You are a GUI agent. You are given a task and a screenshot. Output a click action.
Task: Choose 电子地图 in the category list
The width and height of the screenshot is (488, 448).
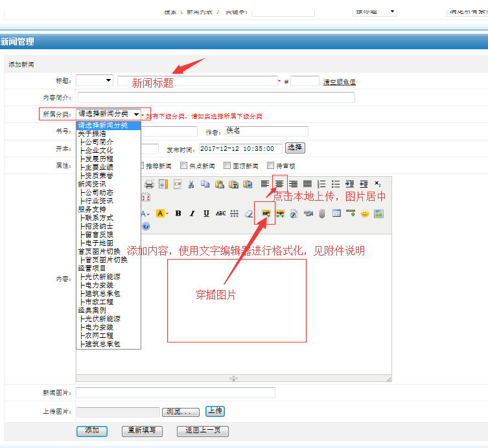coord(99,243)
